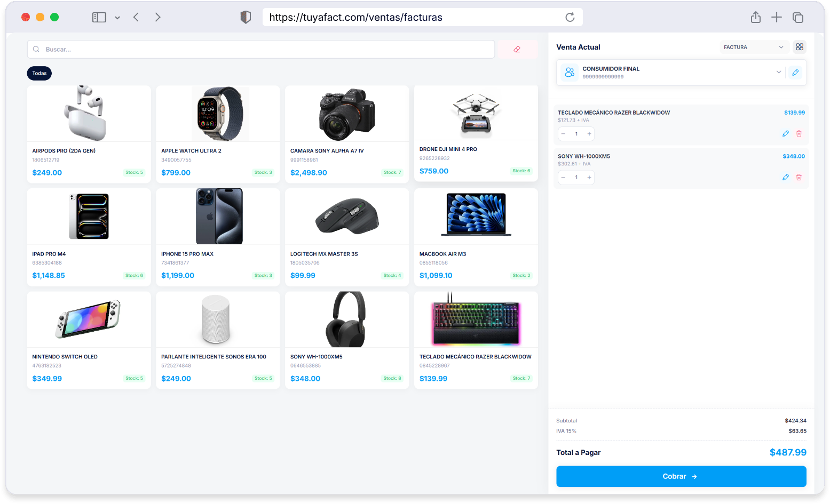Viewport: 830px width, 504px height.
Task: Open the browser share icon
Action: tap(755, 17)
